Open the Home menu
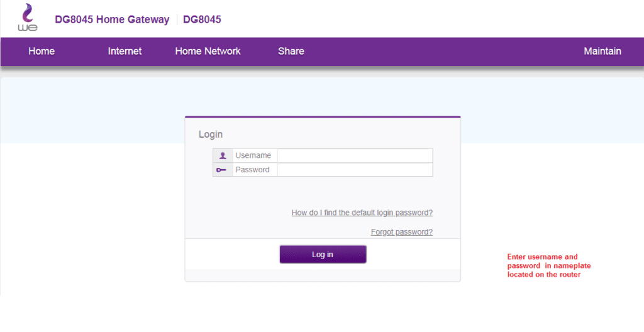The width and height of the screenshot is (644, 332). tap(42, 52)
